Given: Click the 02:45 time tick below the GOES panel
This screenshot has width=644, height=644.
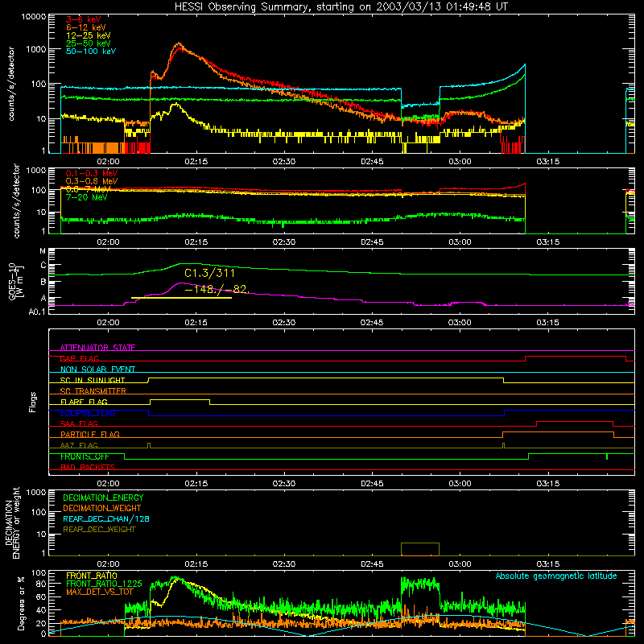Looking at the screenshot, I should pyautogui.click(x=372, y=323).
